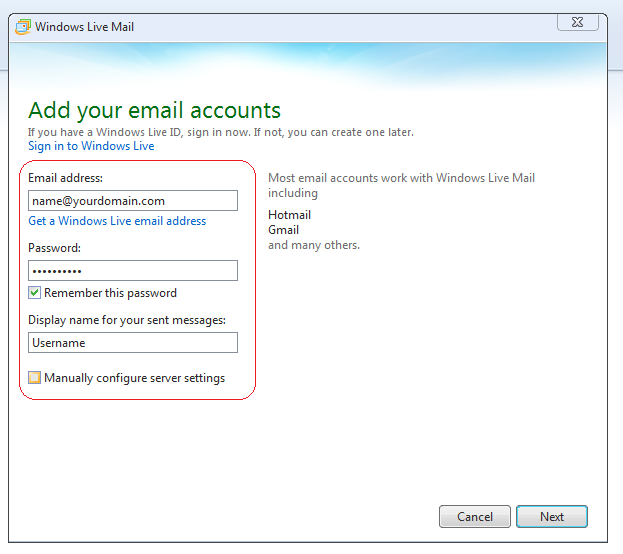Uncheck Remember this password checkbox

pos(35,293)
